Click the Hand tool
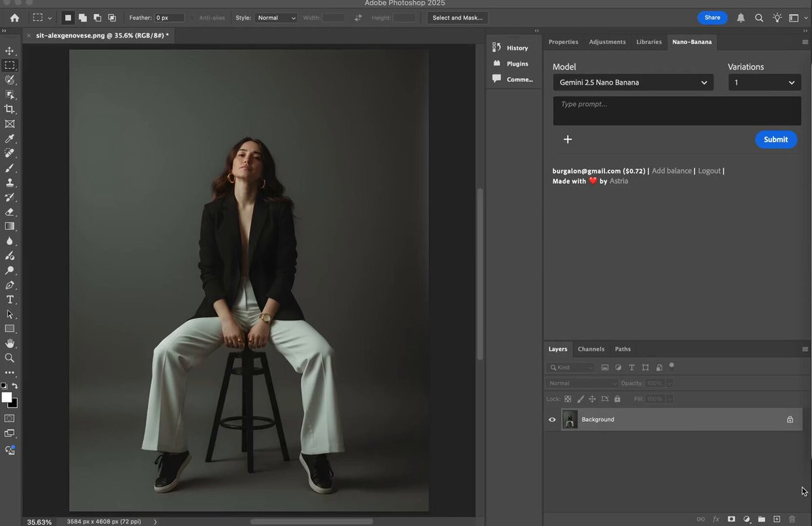 (x=9, y=343)
